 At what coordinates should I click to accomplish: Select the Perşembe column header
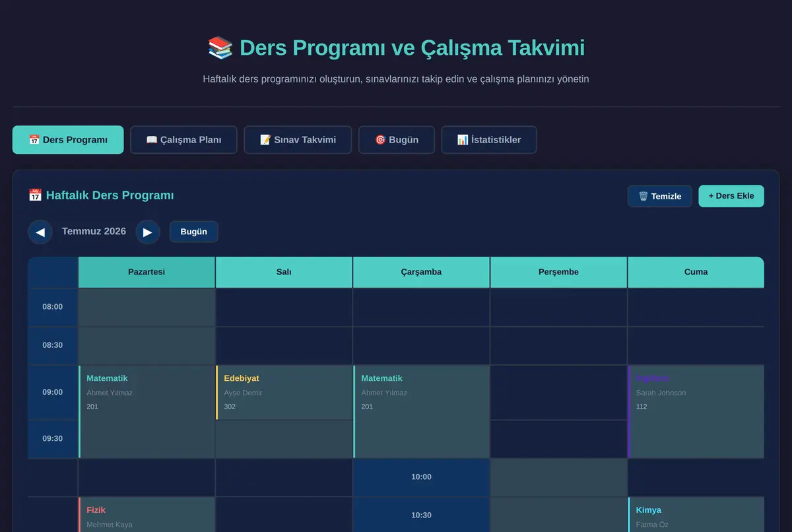point(558,272)
